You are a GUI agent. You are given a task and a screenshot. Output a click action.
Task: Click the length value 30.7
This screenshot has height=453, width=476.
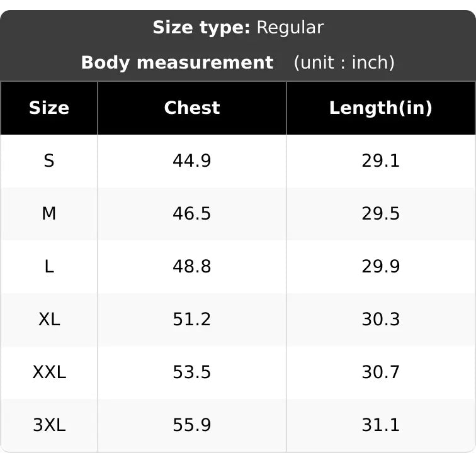pyautogui.click(x=381, y=372)
